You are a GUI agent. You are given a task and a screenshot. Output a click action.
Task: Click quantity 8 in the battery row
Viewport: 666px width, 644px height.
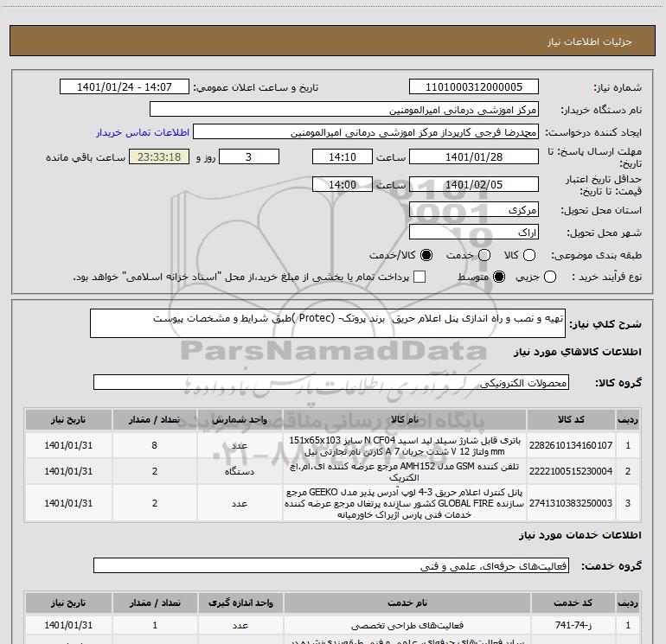click(155, 445)
